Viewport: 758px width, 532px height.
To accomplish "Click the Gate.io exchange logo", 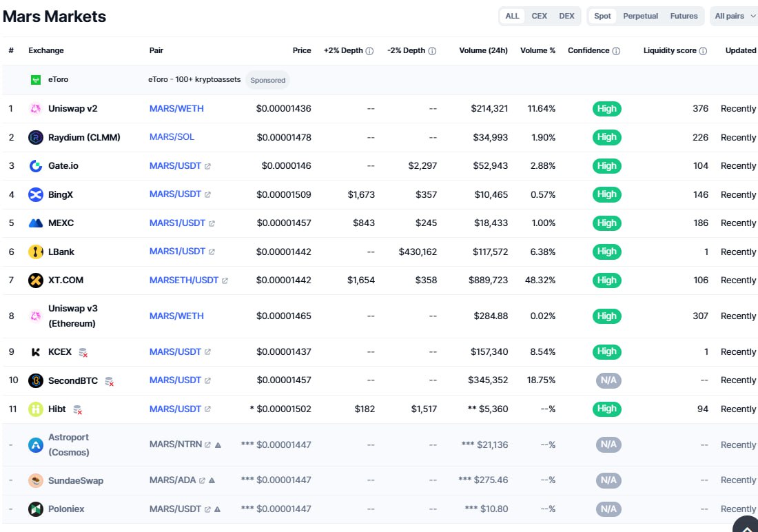I will 35,166.
